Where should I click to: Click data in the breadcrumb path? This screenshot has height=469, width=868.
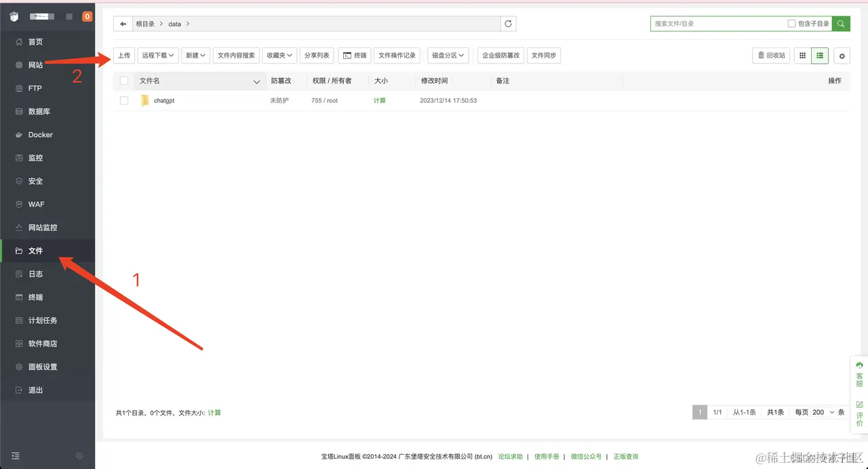click(175, 24)
